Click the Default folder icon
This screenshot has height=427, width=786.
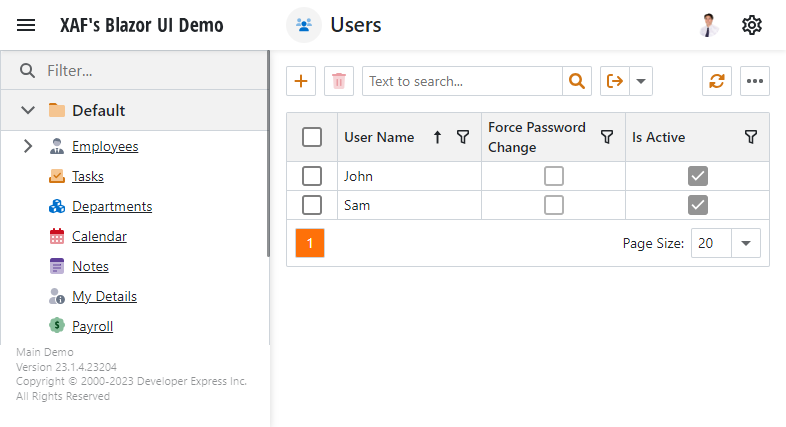pyautogui.click(x=57, y=110)
